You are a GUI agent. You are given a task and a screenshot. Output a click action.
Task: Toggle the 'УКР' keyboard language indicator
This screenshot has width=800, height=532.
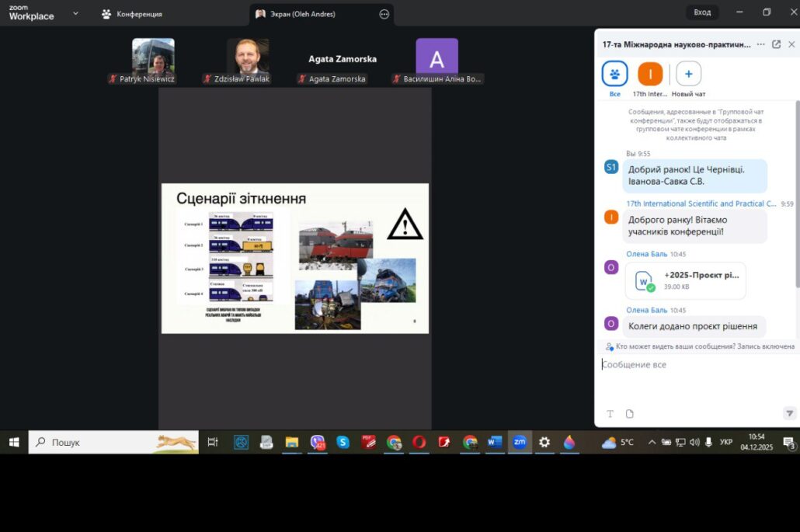[725, 442]
